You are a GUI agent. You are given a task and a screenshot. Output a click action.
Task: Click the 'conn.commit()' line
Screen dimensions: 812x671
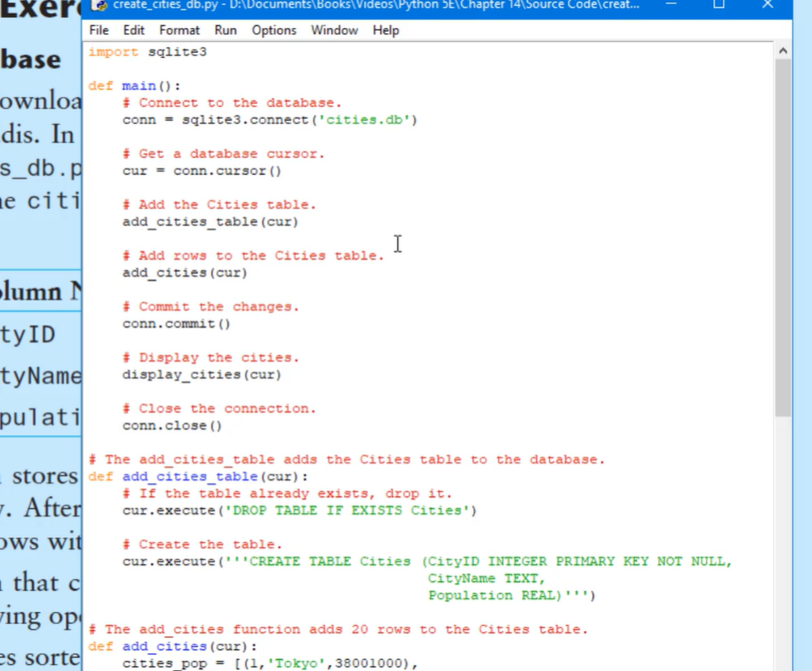[176, 324]
